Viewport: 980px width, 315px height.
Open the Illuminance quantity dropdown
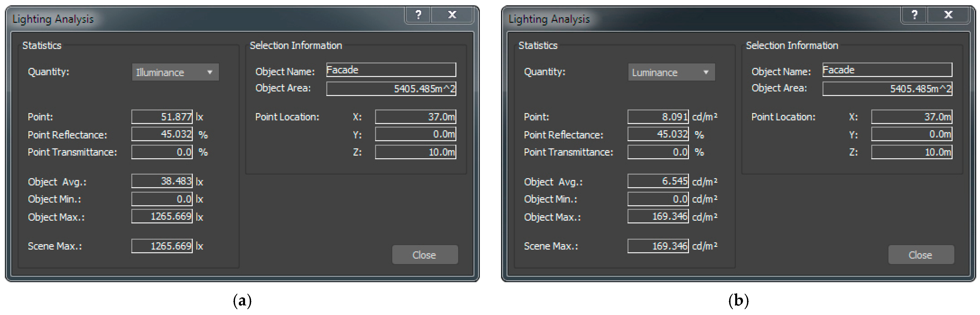175,72
